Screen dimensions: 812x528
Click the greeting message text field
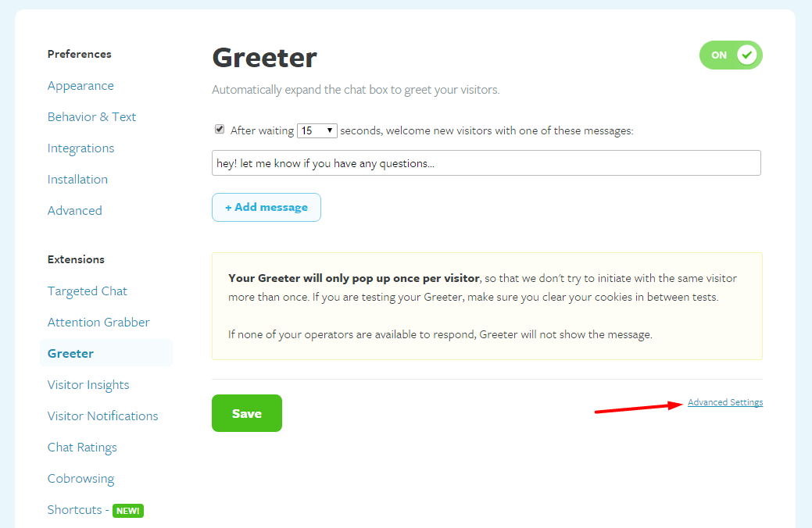pyautogui.click(x=486, y=163)
